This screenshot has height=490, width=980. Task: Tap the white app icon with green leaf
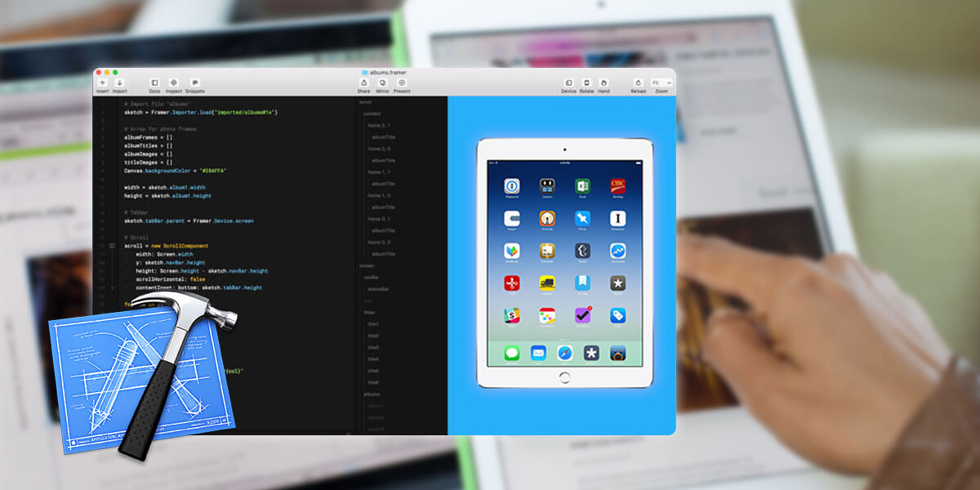coord(512,251)
